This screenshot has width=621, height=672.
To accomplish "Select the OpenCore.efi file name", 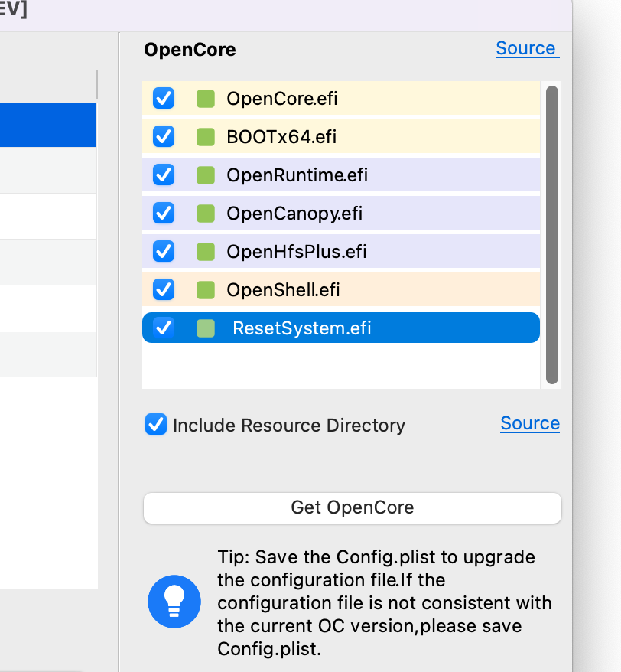I will (x=281, y=99).
